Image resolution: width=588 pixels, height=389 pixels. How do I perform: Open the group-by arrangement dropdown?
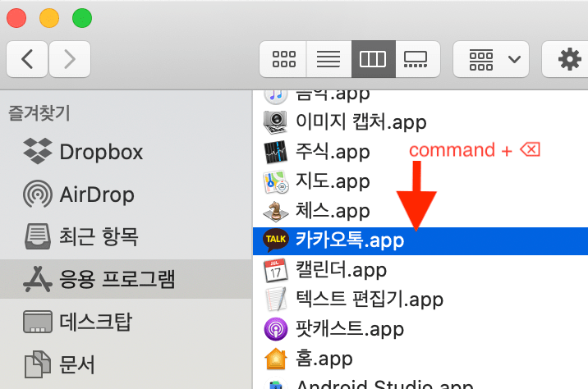coord(491,59)
